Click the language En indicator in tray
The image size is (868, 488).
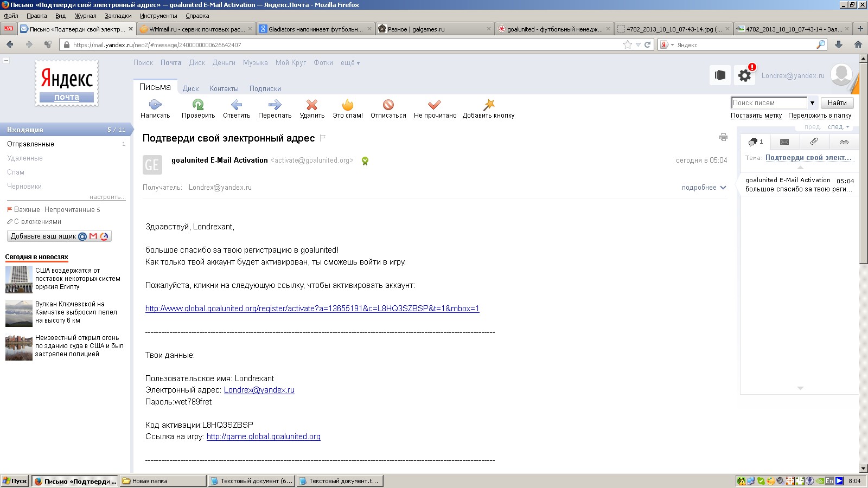(829, 481)
